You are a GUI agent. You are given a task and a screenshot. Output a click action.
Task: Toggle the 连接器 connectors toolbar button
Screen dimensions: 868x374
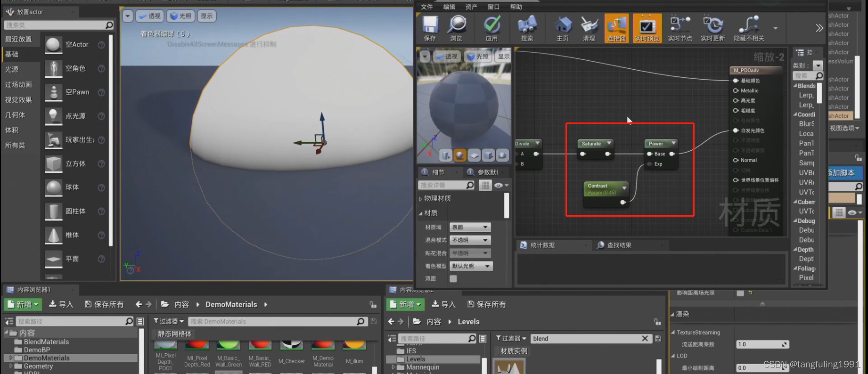[616, 28]
